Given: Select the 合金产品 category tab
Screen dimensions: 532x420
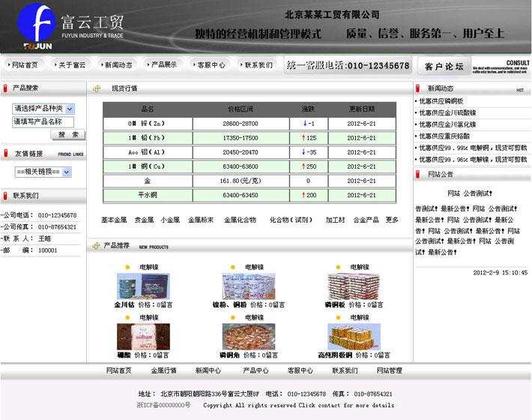Looking at the screenshot, I should pos(366,220).
